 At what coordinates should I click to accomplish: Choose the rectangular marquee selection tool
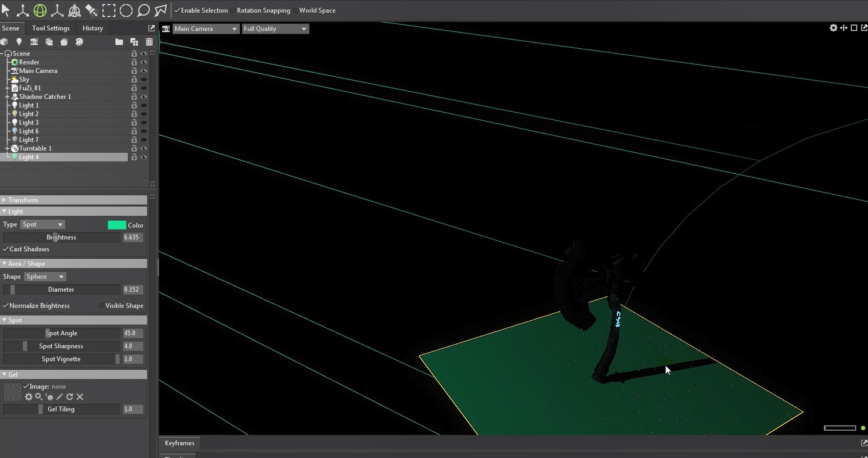pos(109,10)
